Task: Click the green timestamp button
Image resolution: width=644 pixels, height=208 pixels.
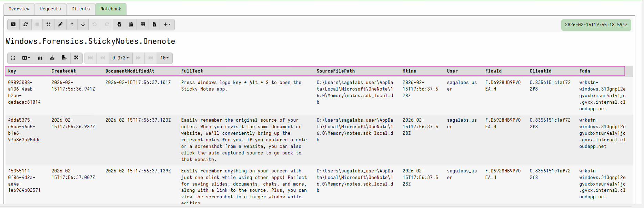Action: click(x=596, y=25)
